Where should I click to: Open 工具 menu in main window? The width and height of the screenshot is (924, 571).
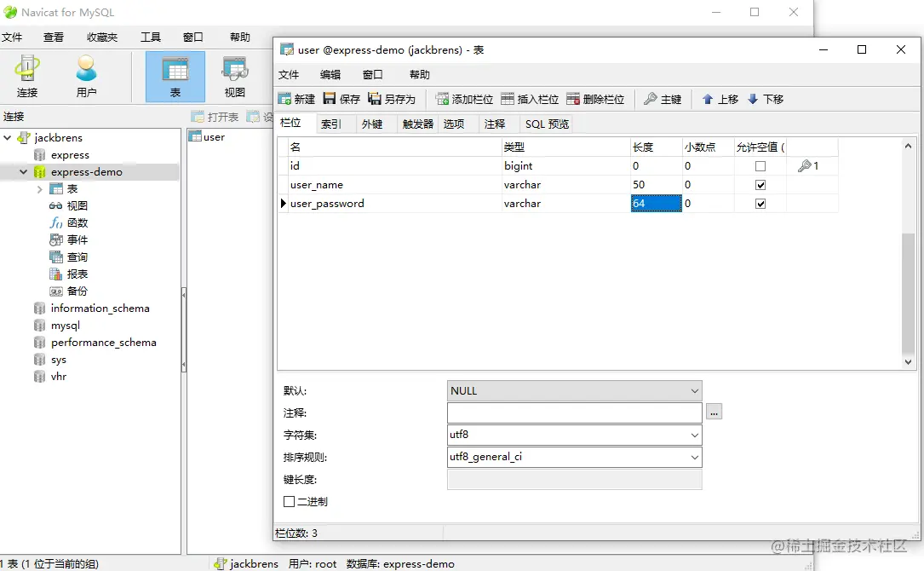[150, 37]
